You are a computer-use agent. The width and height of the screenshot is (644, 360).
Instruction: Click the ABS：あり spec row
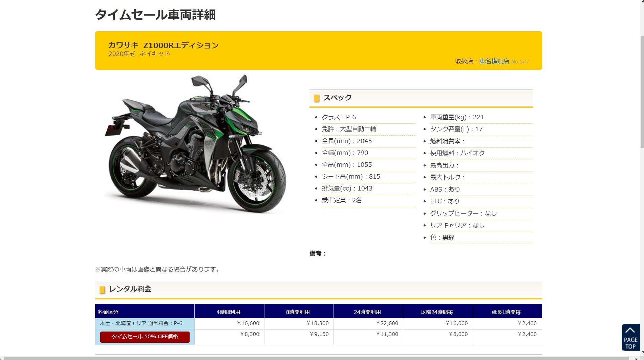tap(481, 189)
